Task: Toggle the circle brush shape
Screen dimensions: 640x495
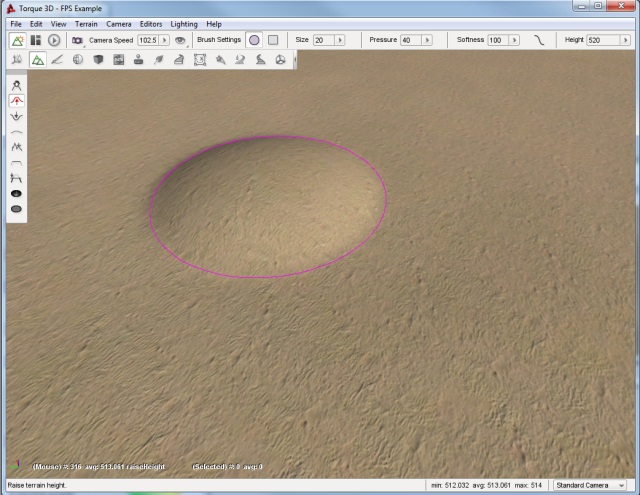Action: click(x=254, y=40)
